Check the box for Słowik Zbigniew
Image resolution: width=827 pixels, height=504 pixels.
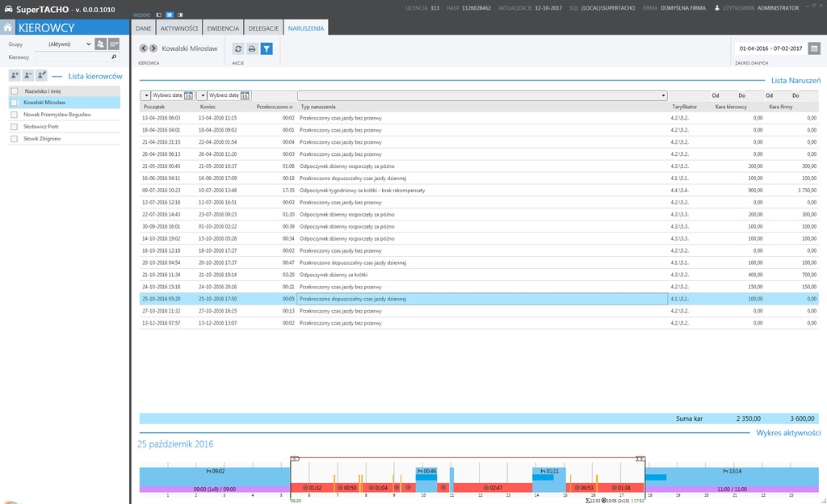pos(15,139)
